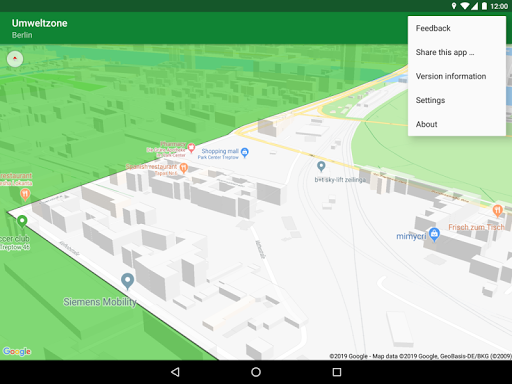
Task: Select the Siemens Mobility location pin
Action: 127,281
